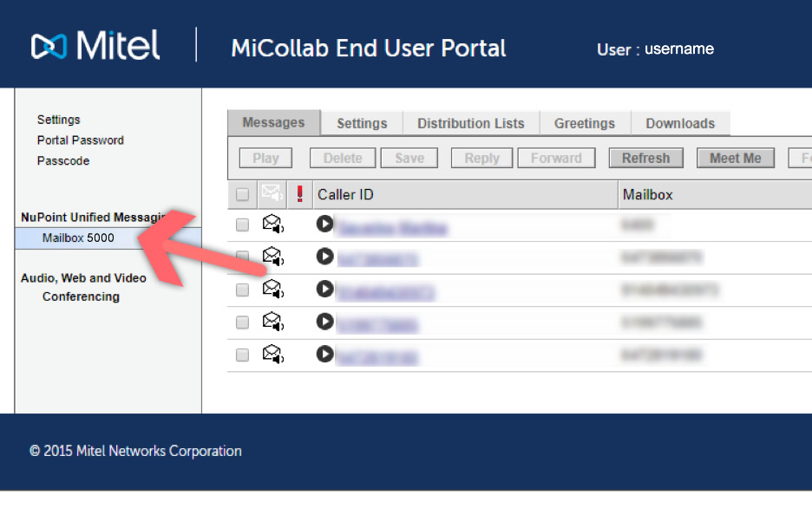
Task: Open the Settings tab beside Messages
Action: 362,124
